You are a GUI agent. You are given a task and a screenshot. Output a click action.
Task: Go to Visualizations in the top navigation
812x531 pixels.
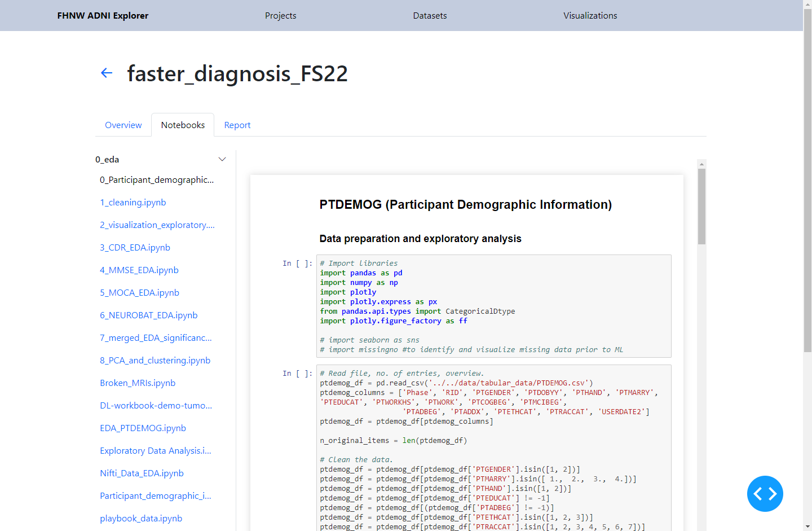click(x=590, y=16)
